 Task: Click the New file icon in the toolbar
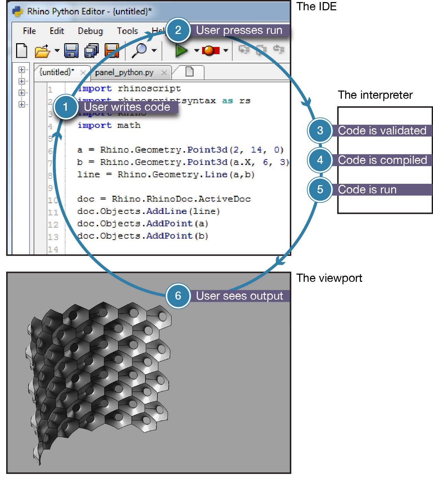click(x=22, y=51)
